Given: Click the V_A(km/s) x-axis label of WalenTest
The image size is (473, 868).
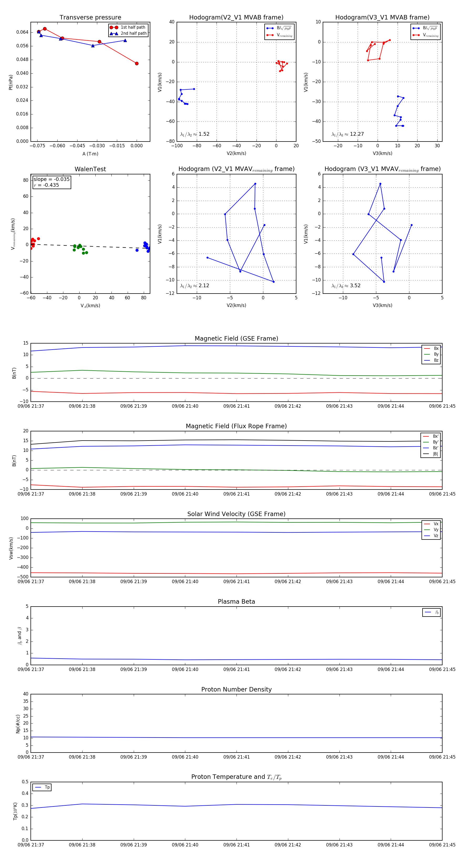Looking at the screenshot, I should 90,306.
